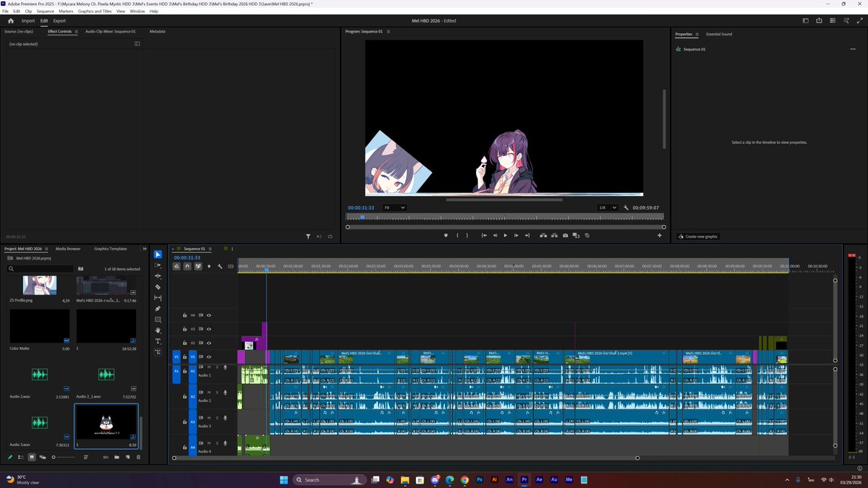Select the Slip tool
Screen dimensions: 868x488
pyautogui.click(x=158, y=298)
